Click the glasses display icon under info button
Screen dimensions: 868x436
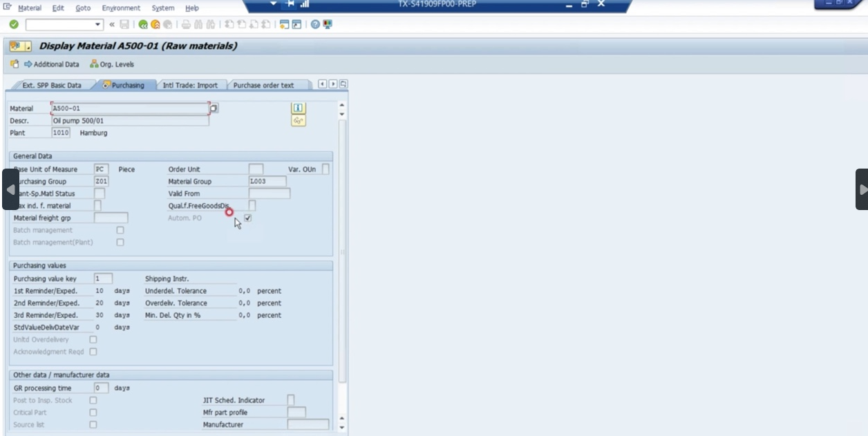[299, 120]
